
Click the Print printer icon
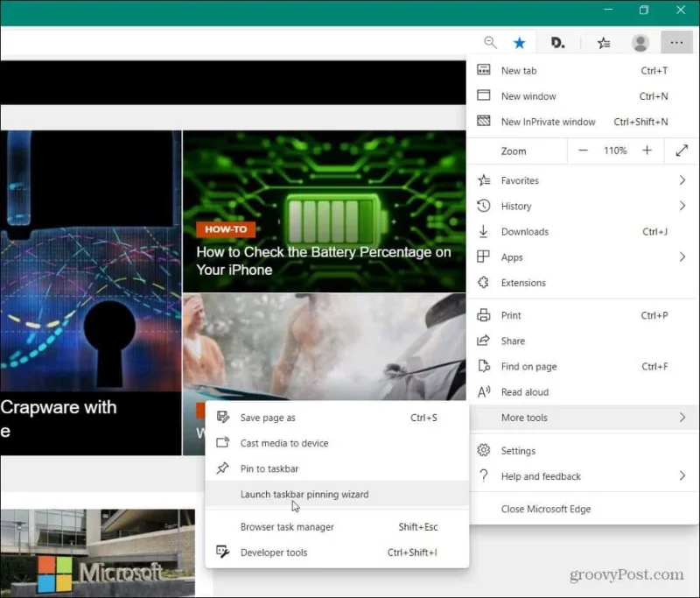click(x=483, y=315)
